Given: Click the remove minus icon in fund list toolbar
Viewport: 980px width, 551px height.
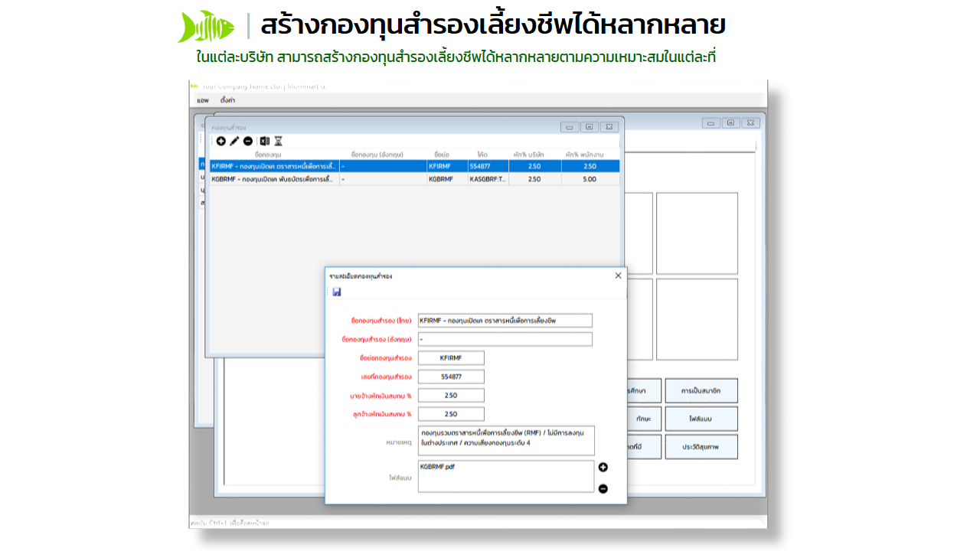Looking at the screenshot, I should click(x=248, y=141).
